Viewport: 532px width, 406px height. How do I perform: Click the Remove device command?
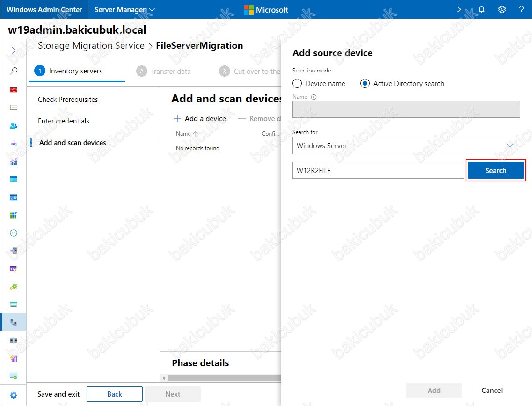point(260,119)
